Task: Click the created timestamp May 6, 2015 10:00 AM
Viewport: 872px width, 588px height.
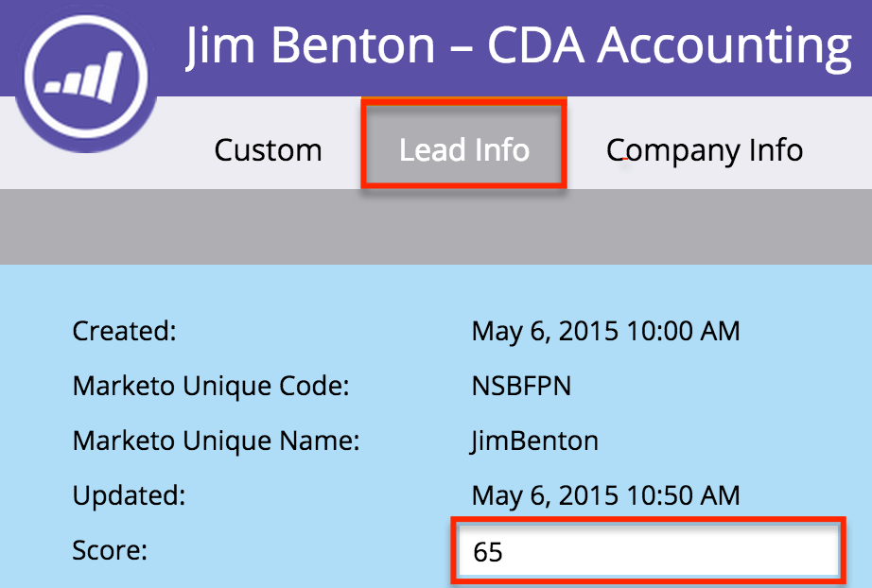Action: [605, 331]
